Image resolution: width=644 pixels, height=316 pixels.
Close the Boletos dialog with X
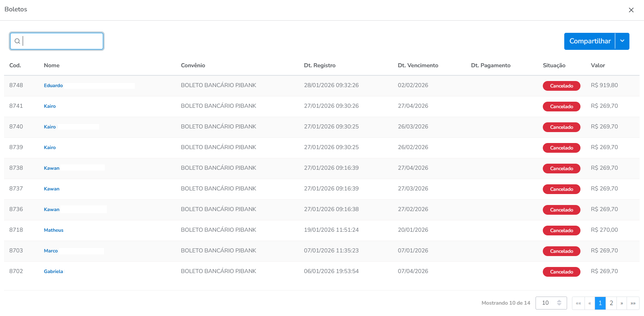[631, 10]
